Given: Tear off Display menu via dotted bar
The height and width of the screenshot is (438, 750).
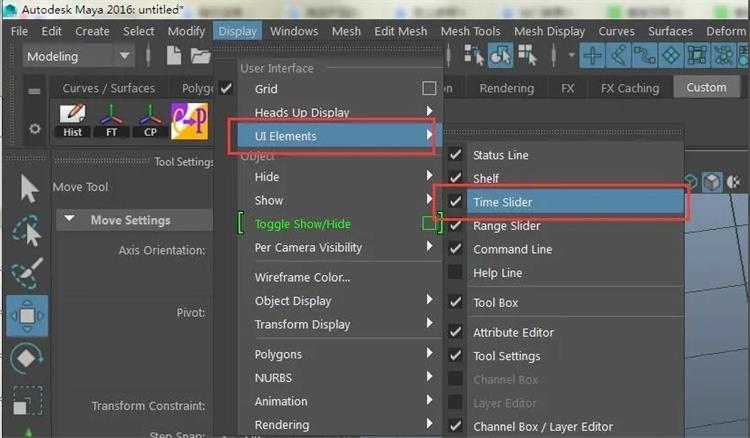Looking at the screenshot, I should pyautogui.click(x=328, y=49).
